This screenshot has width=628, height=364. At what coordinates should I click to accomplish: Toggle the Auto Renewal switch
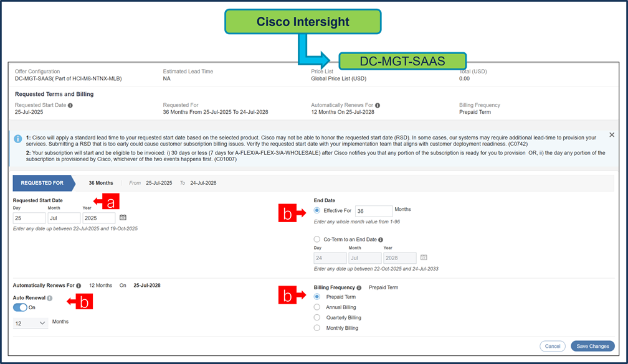[x=20, y=307]
